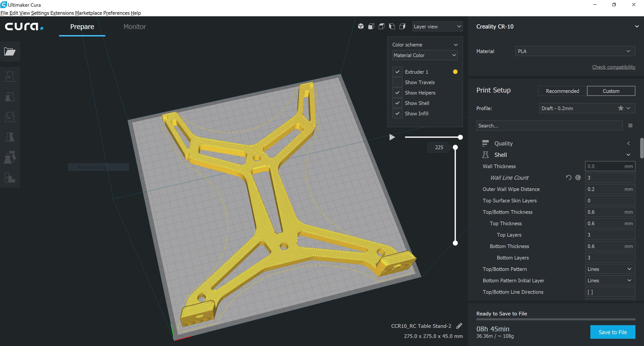
Task: Expand the Quality settings section
Action: click(x=503, y=143)
